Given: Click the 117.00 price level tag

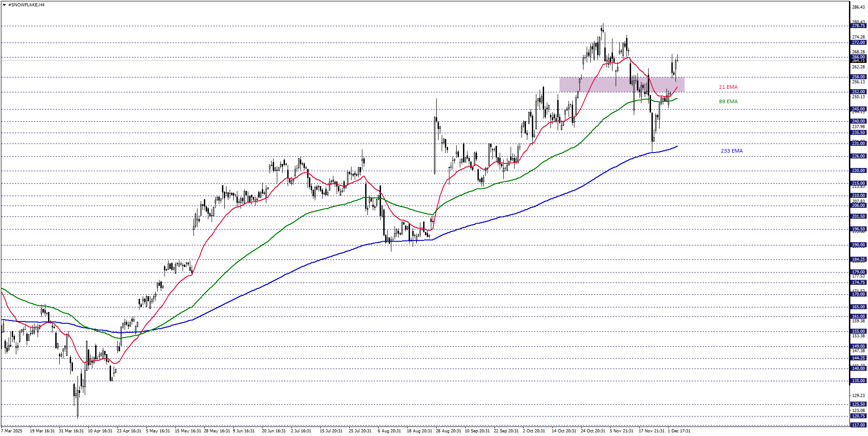Looking at the screenshot, I should 858,425.
